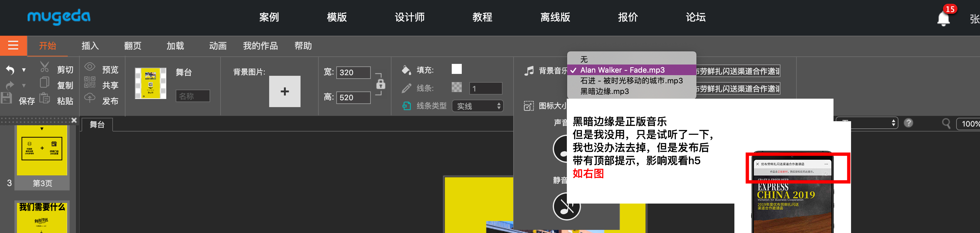980x233 pixels.
Task: Open 论坛 navigation link
Action: click(x=695, y=17)
